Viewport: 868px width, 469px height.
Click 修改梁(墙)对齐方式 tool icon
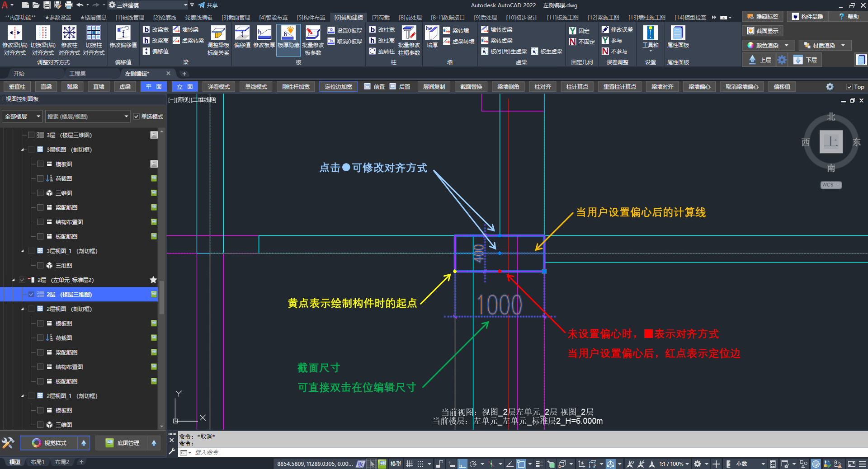point(15,33)
